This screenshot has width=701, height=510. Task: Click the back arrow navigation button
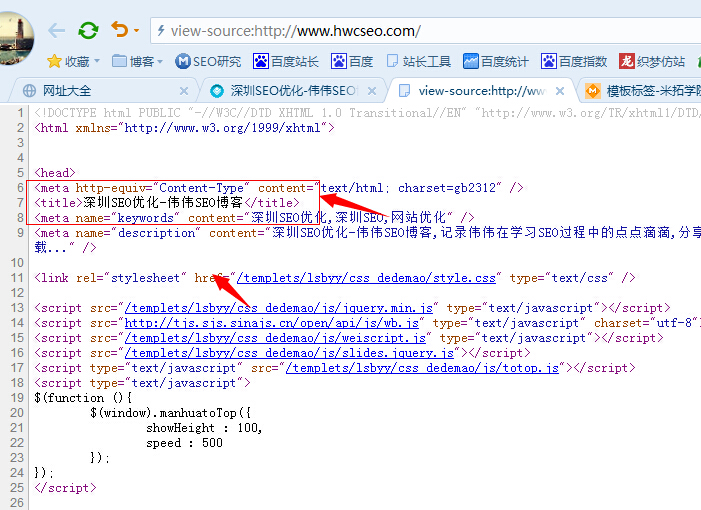[x=56, y=30]
